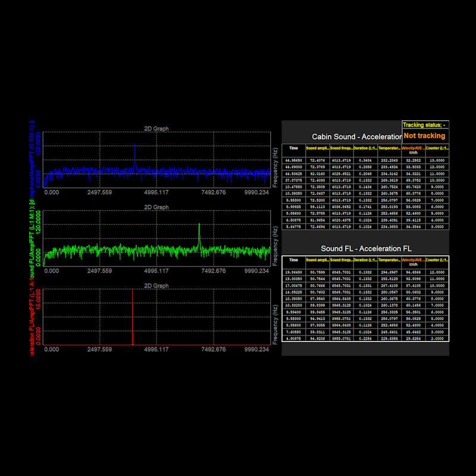Click time cell 5.64775
This screenshot has height=476, width=476.
pyautogui.click(x=293, y=227)
